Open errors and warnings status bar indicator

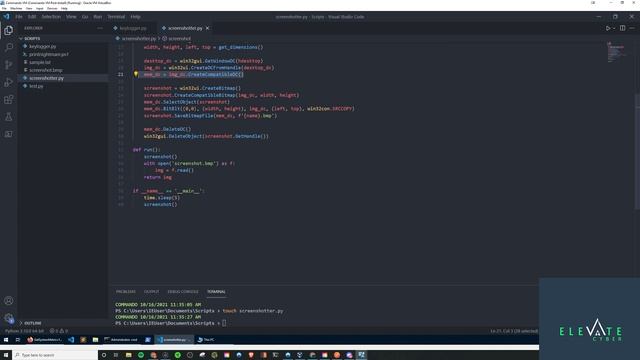click(59, 331)
